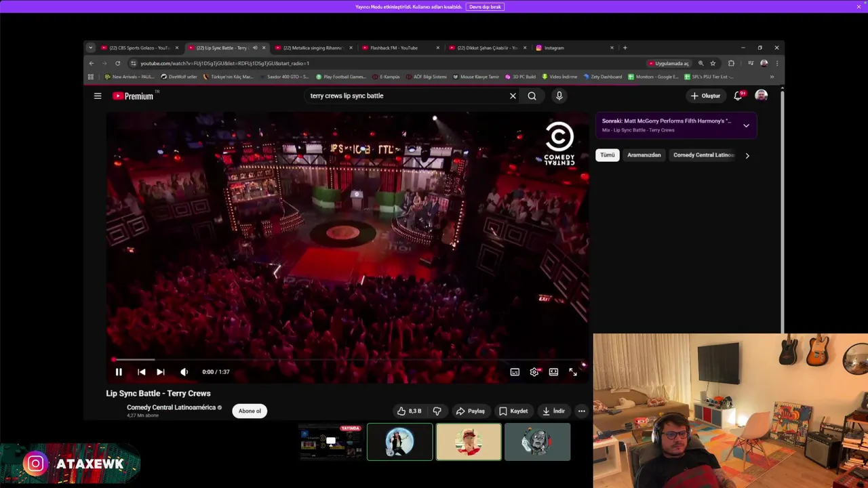
Task: Skip to next video in player
Action: 161,371
